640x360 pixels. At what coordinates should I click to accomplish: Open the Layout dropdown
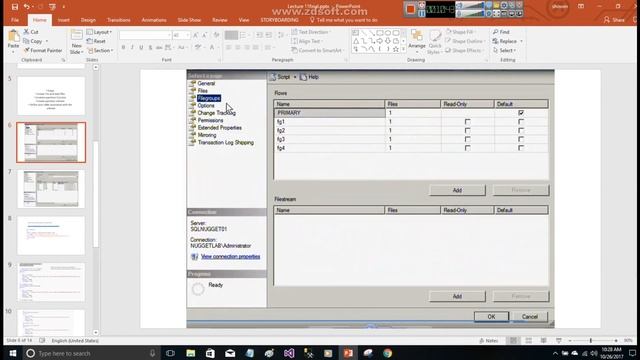[100, 32]
